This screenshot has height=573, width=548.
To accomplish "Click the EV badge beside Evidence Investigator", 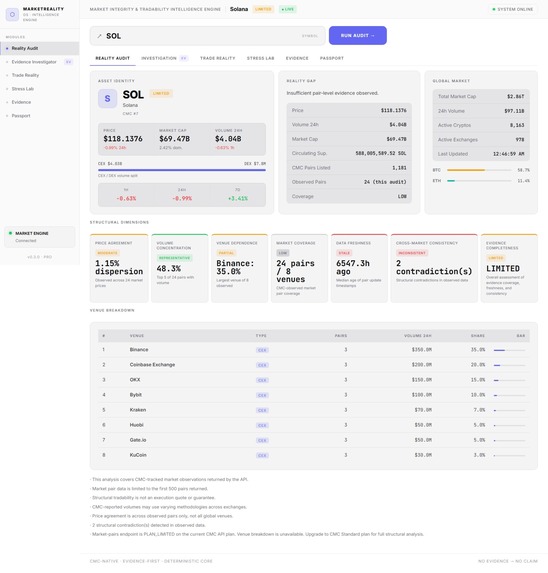I will click(x=68, y=62).
